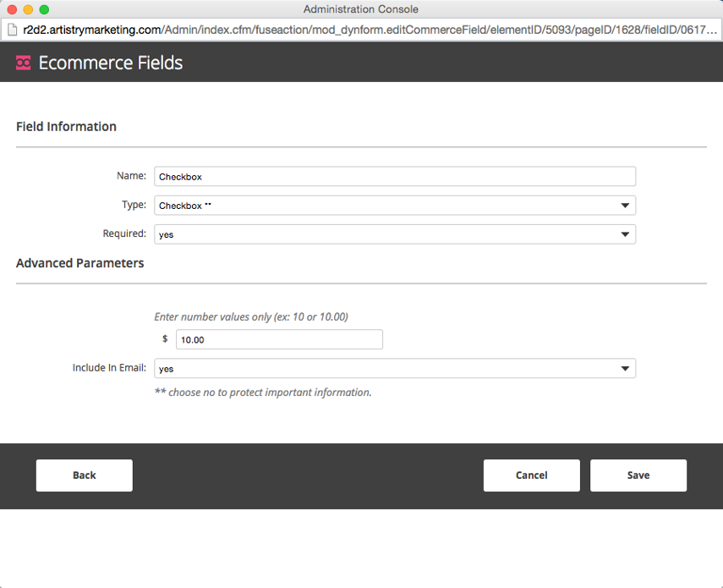
Task: Click the page document icon in address bar
Action: [x=13, y=30]
